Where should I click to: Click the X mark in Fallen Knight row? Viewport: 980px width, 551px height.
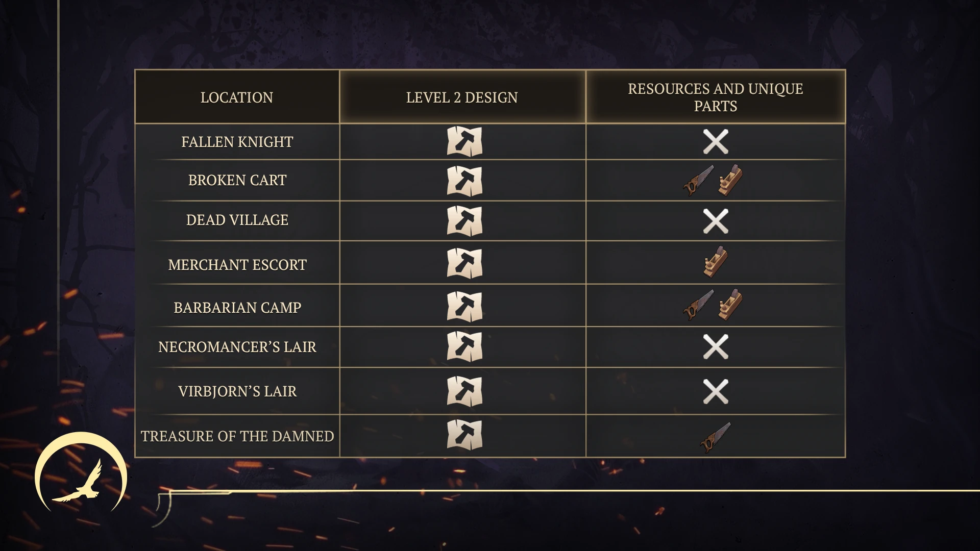point(716,142)
